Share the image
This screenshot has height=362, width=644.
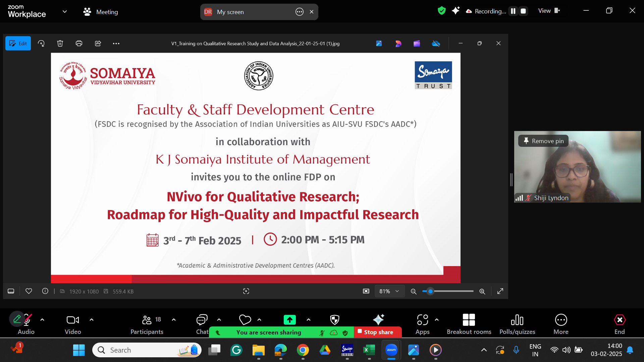pos(98,43)
